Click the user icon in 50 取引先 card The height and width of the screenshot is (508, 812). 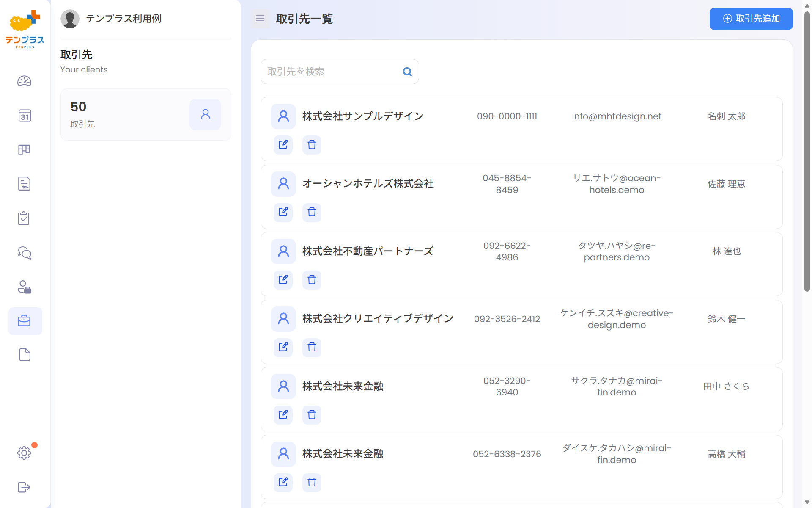tap(205, 114)
